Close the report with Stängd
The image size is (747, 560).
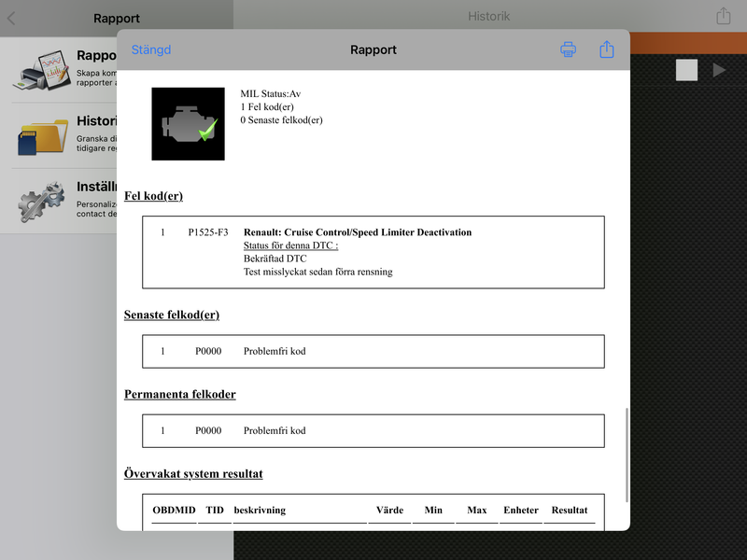pyautogui.click(x=151, y=49)
